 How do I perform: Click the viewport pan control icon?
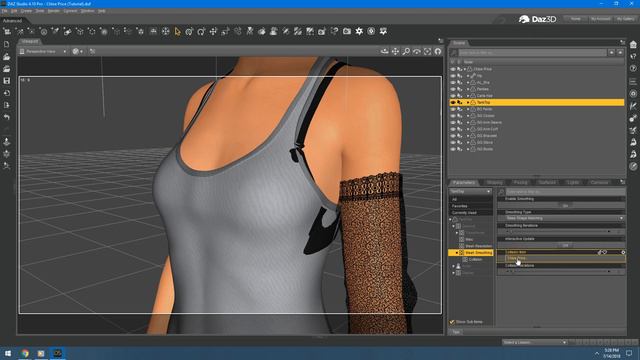[x=395, y=51]
